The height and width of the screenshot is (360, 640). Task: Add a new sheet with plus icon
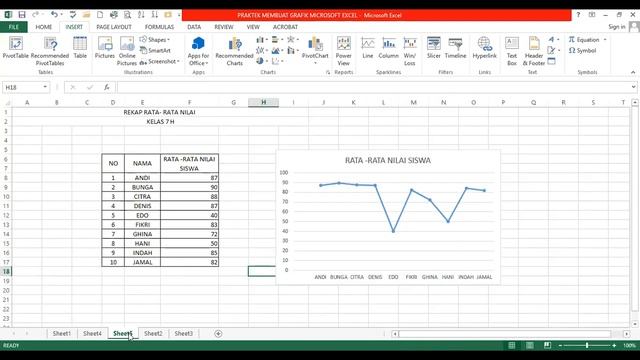[218, 333]
